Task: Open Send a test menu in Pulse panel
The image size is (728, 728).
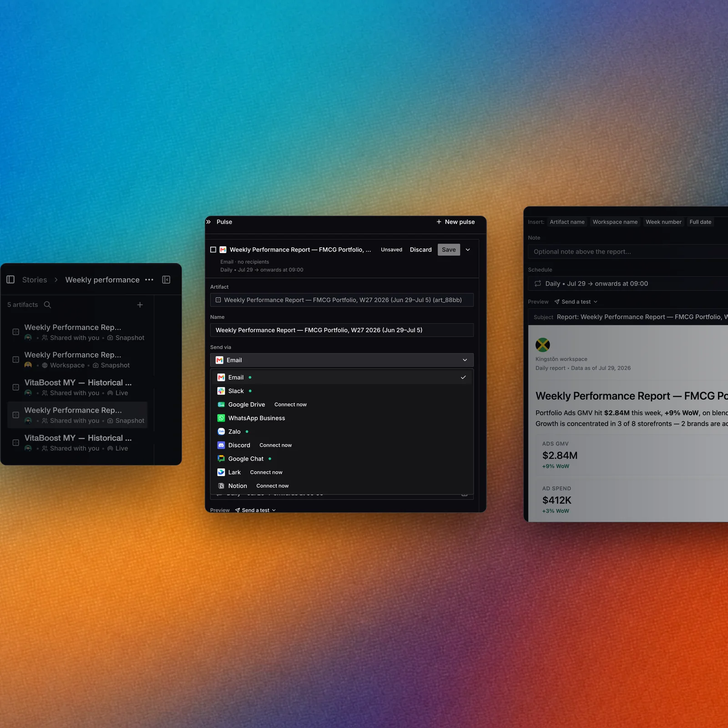Action: pyautogui.click(x=255, y=510)
